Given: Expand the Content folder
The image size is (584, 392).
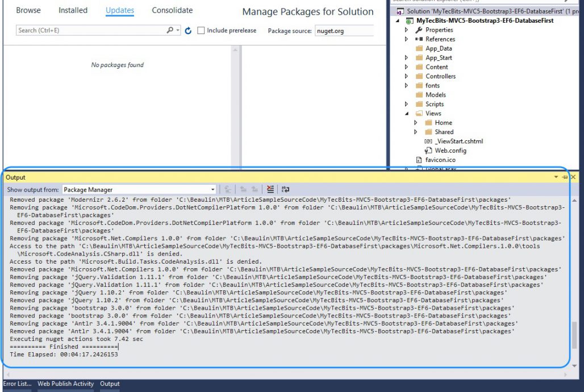Looking at the screenshot, I should [406, 67].
